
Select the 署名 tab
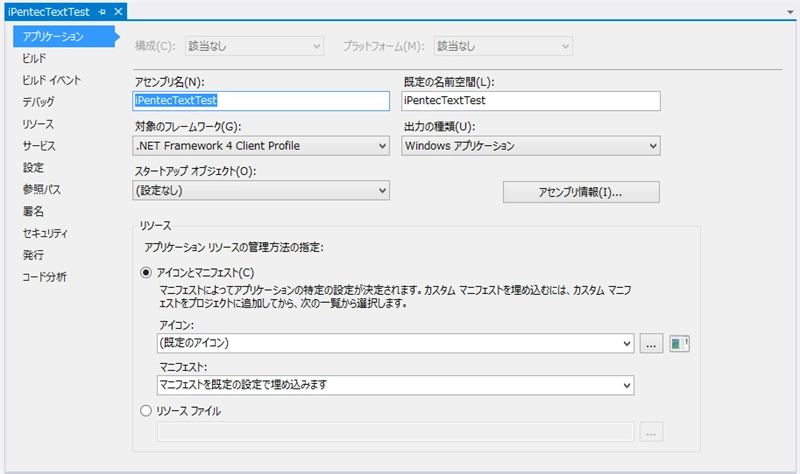[33, 211]
